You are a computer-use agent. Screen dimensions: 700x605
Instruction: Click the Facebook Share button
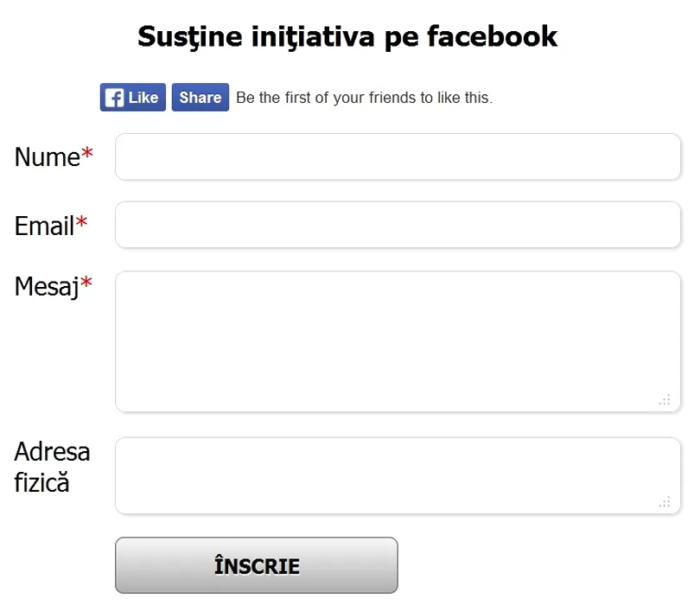pos(200,98)
